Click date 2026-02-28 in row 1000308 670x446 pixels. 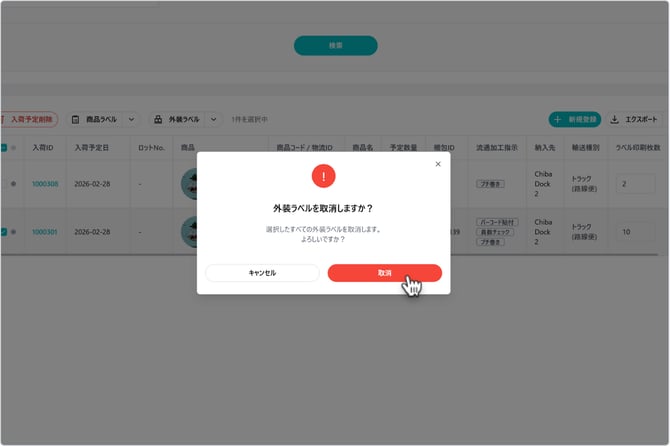coord(92,184)
